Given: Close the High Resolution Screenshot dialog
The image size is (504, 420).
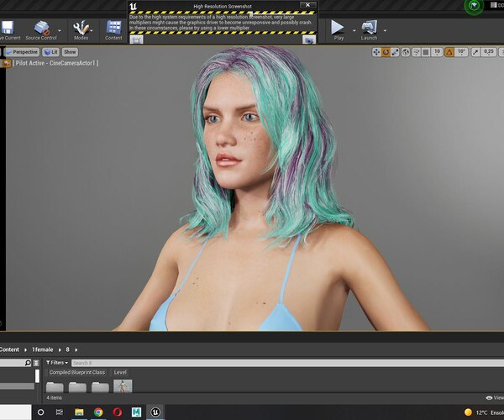Looking at the screenshot, I should (307, 5).
